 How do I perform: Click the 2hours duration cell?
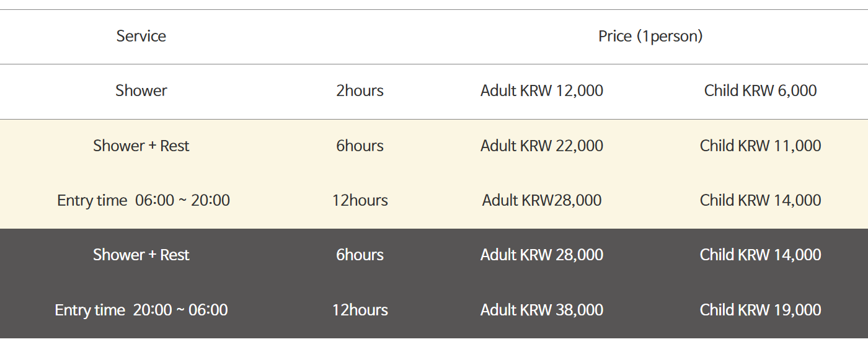[x=360, y=90]
